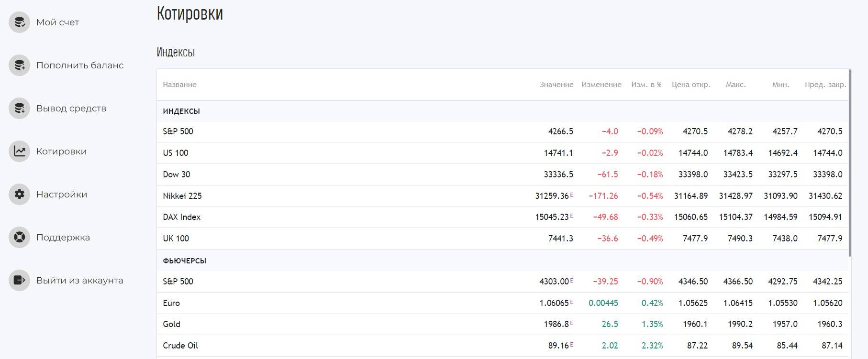Click the Settings gear icon

coord(20,194)
